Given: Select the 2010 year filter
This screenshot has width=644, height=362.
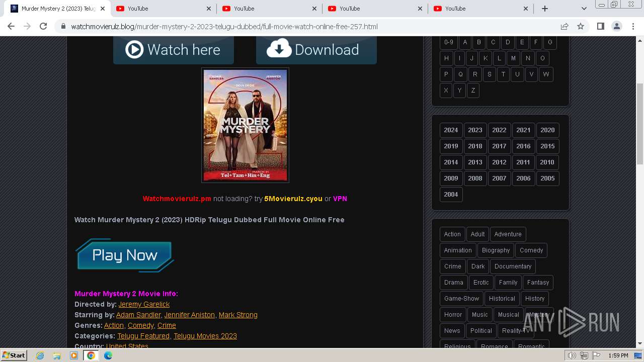Looking at the screenshot, I should pos(547,162).
